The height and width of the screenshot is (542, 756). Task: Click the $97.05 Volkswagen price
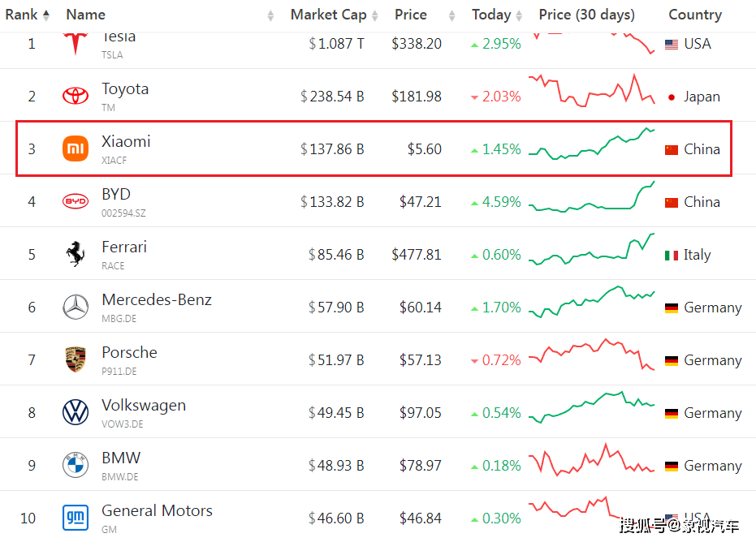(x=421, y=413)
